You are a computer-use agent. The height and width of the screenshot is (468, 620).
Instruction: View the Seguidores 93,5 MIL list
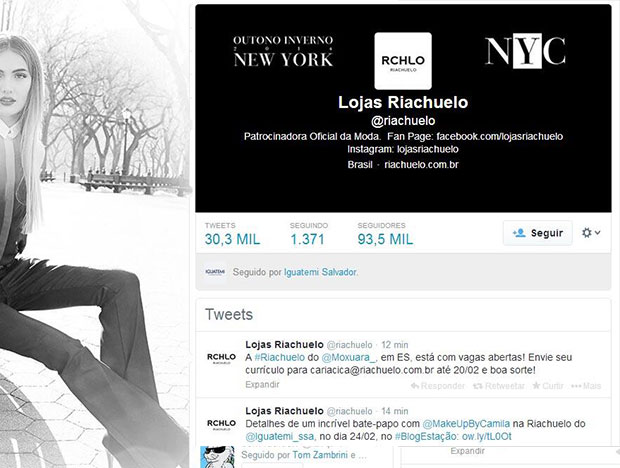click(385, 234)
